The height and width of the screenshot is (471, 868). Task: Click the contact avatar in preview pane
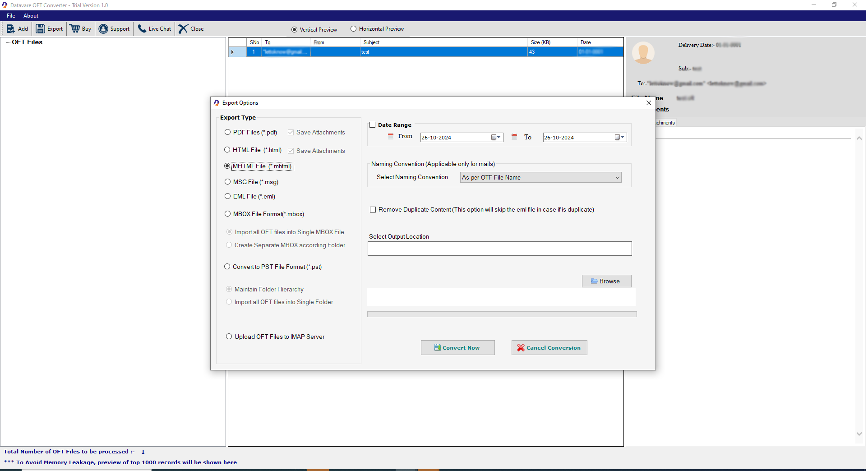coord(643,53)
